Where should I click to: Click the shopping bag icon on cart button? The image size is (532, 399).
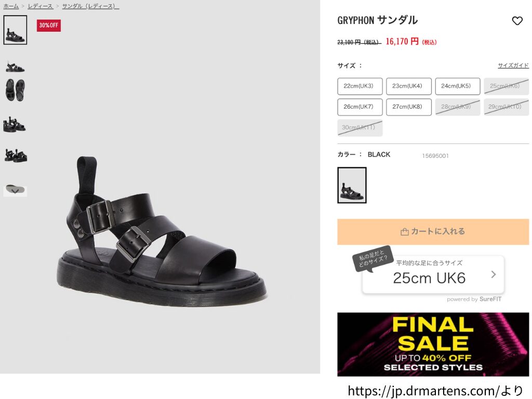[404, 232]
